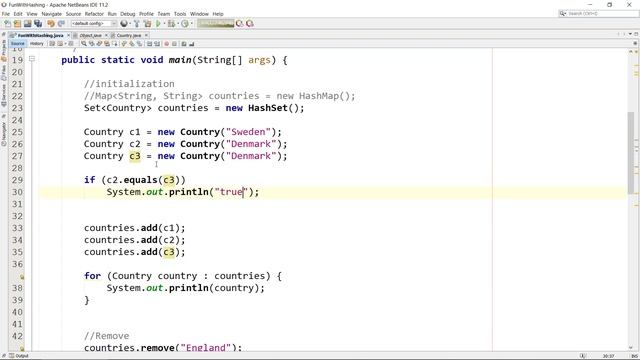Click the New Project toolbar icon
The image size is (640, 360).
point(18,24)
